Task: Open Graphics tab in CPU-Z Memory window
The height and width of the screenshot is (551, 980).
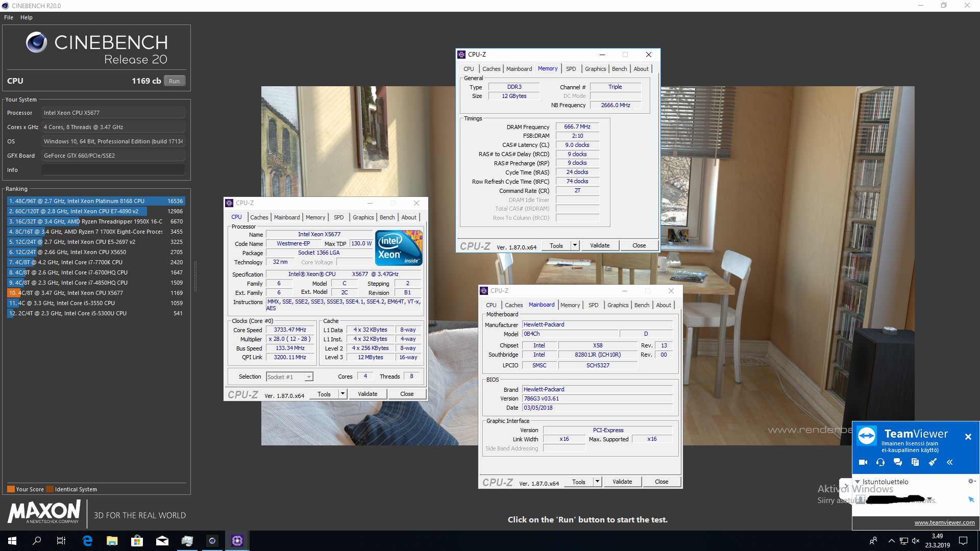Action: point(595,69)
